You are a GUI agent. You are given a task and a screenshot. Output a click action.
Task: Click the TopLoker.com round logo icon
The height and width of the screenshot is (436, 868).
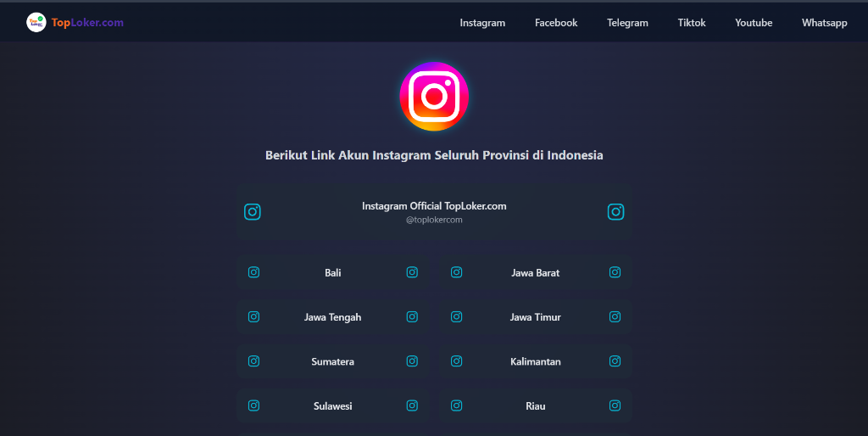pos(36,22)
